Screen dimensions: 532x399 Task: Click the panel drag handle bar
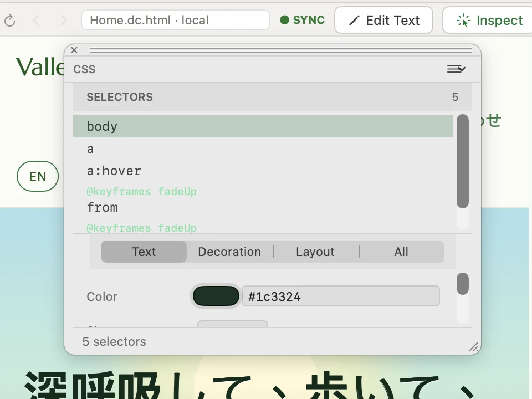coord(280,50)
